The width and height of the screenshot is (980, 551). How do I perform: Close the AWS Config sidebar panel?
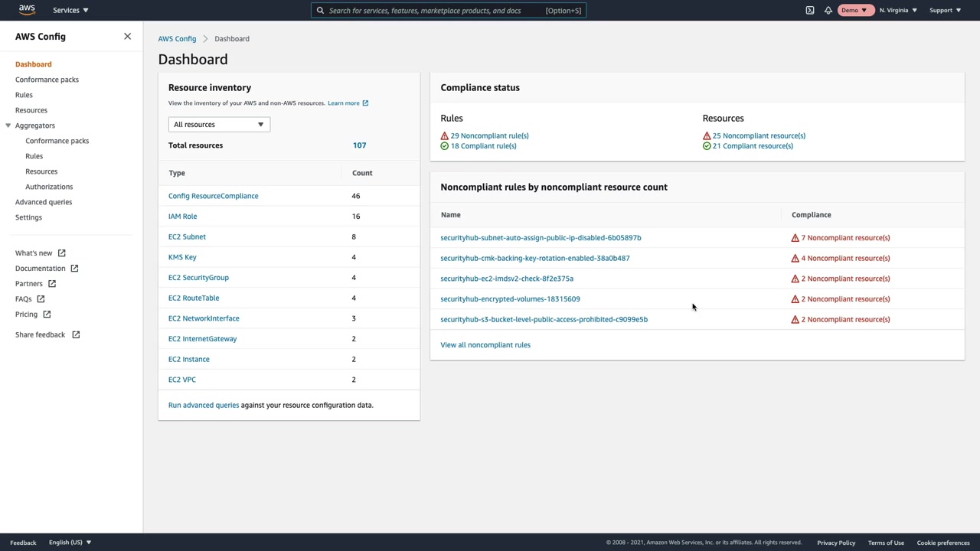128,37
